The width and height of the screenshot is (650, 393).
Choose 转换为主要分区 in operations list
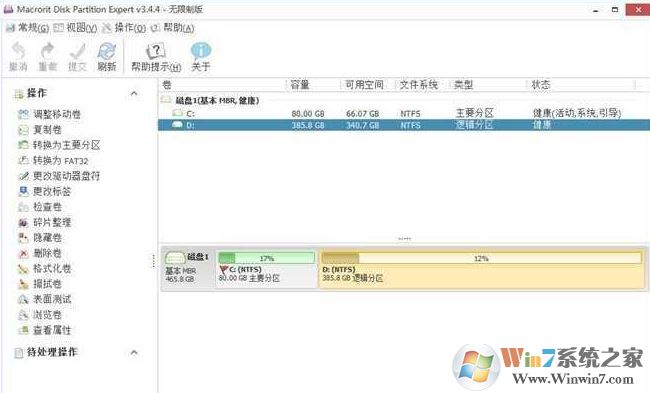tap(59, 145)
